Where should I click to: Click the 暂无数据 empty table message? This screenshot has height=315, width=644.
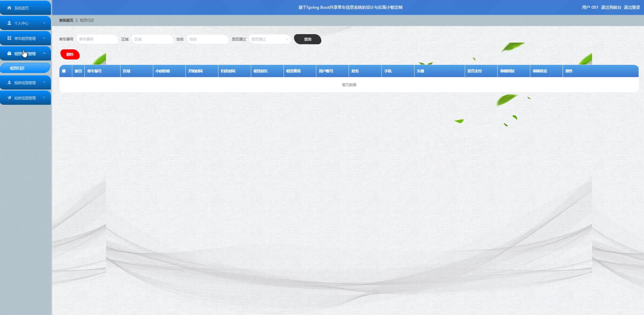tap(349, 85)
